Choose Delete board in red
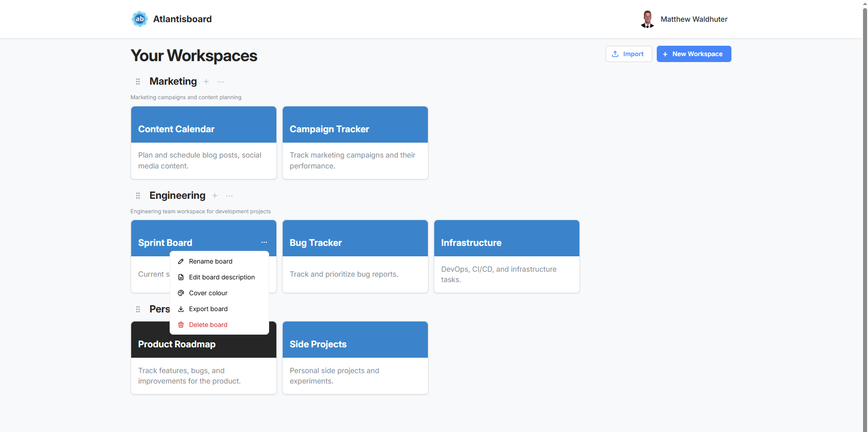 219,325
